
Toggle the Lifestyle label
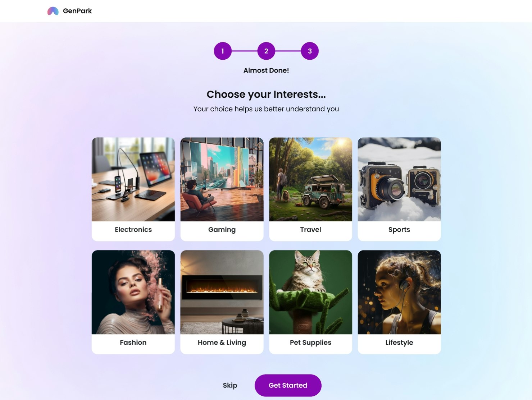point(399,343)
